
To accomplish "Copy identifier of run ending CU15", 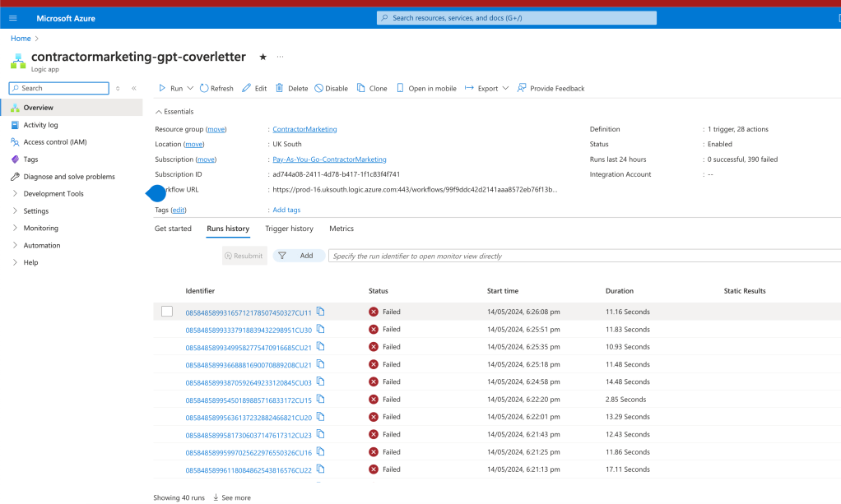I will click(x=320, y=400).
